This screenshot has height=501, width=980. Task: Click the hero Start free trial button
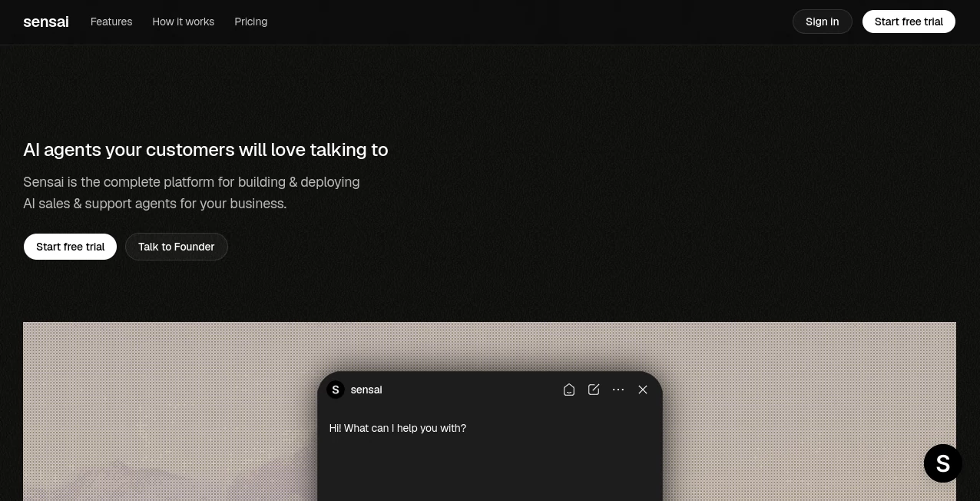pos(70,247)
